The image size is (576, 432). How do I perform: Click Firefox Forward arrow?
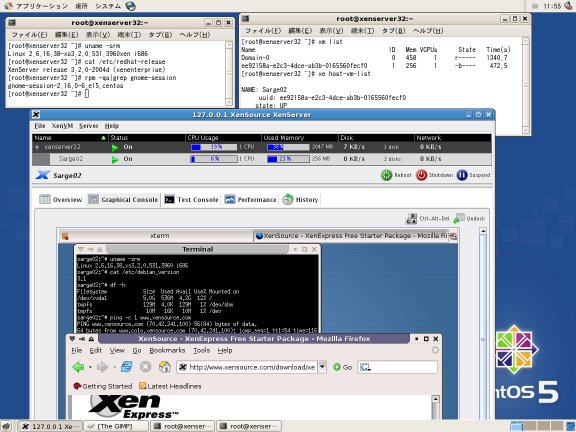[102, 367]
